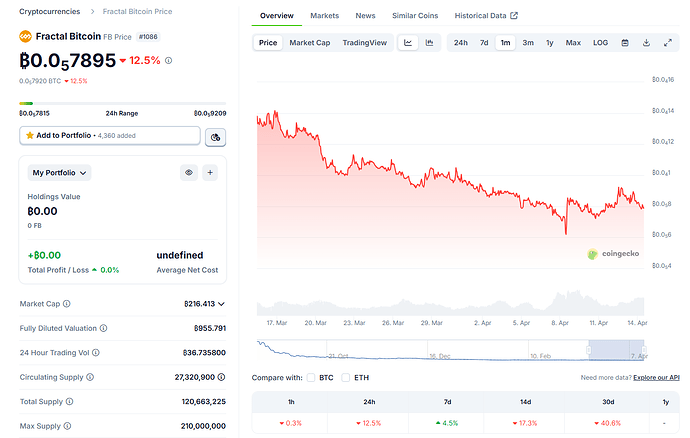Click the 1h change value 0.3%
Image resolution: width=690 pixels, height=438 pixels.
click(x=290, y=423)
